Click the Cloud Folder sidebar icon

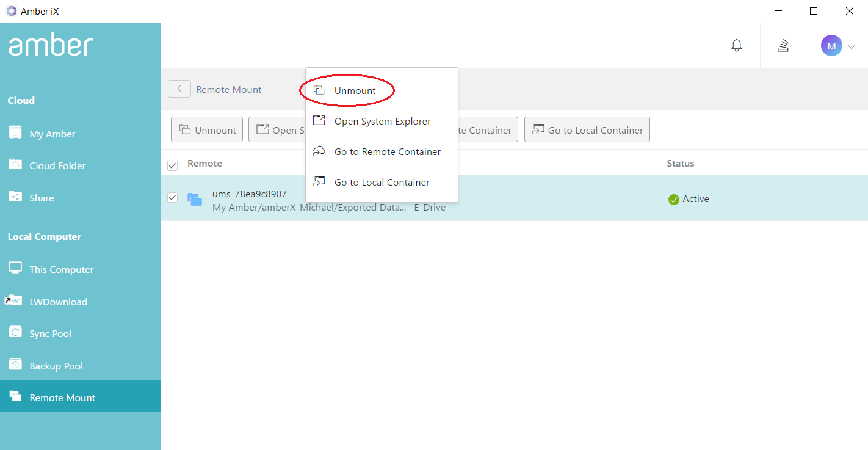pyautogui.click(x=15, y=165)
